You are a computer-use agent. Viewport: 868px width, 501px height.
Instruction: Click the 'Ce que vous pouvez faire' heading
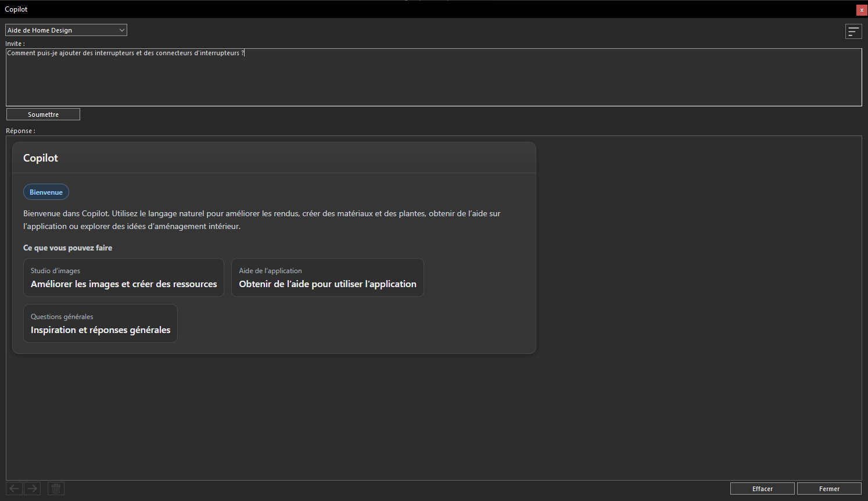[68, 248]
